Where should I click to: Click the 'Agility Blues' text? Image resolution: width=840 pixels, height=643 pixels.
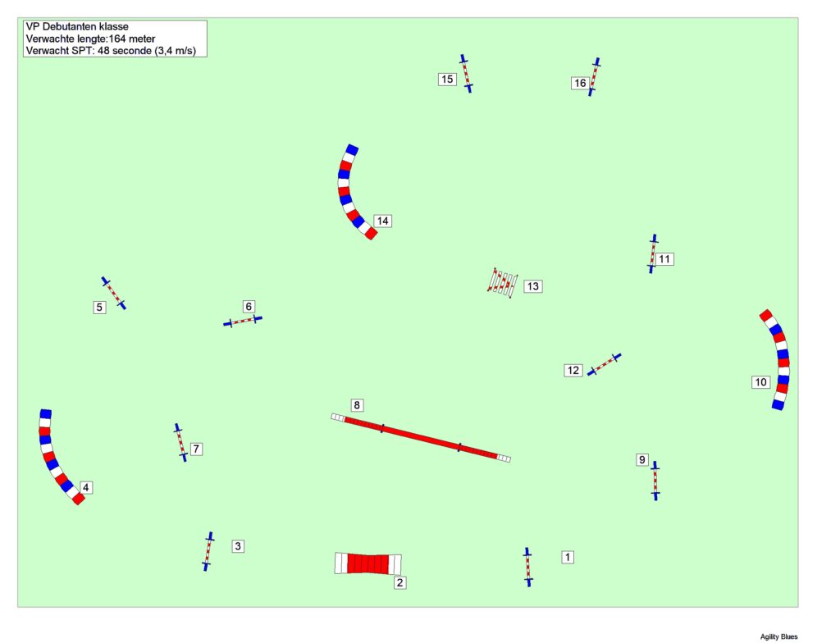[x=778, y=636]
